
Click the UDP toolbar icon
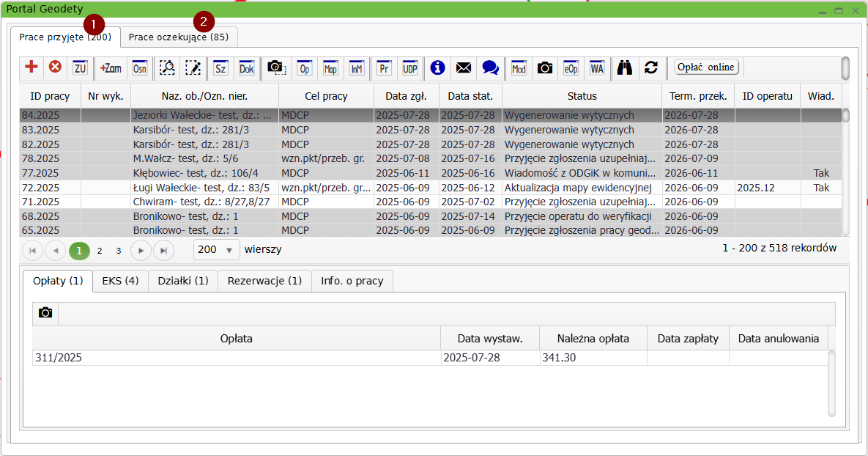pos(410,67)
